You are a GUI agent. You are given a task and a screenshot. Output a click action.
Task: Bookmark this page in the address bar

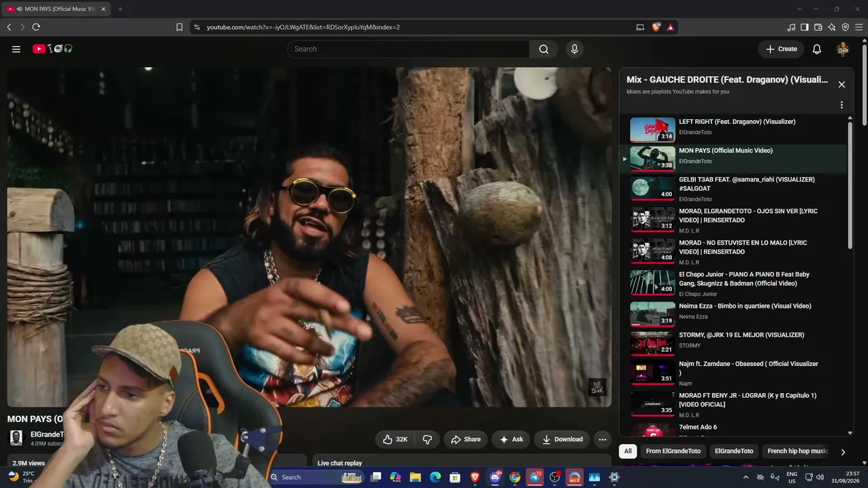tap(179, 27)
